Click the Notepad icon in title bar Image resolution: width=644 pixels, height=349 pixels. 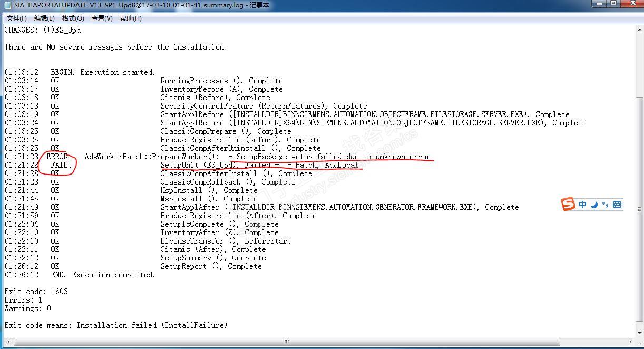[x=7, y=5]
